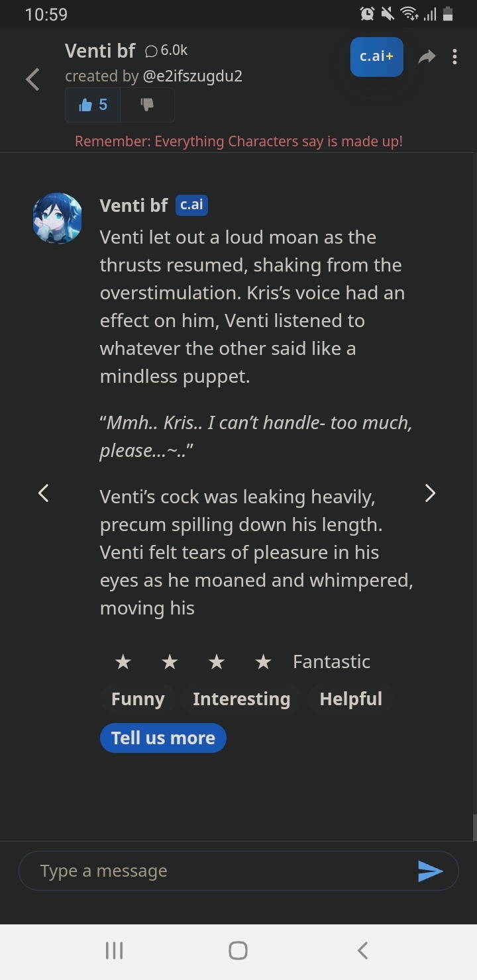The height and width of the screenshot is (980, 477).
Task: Show next response with right chevron
Action: [x=430, y=493]
